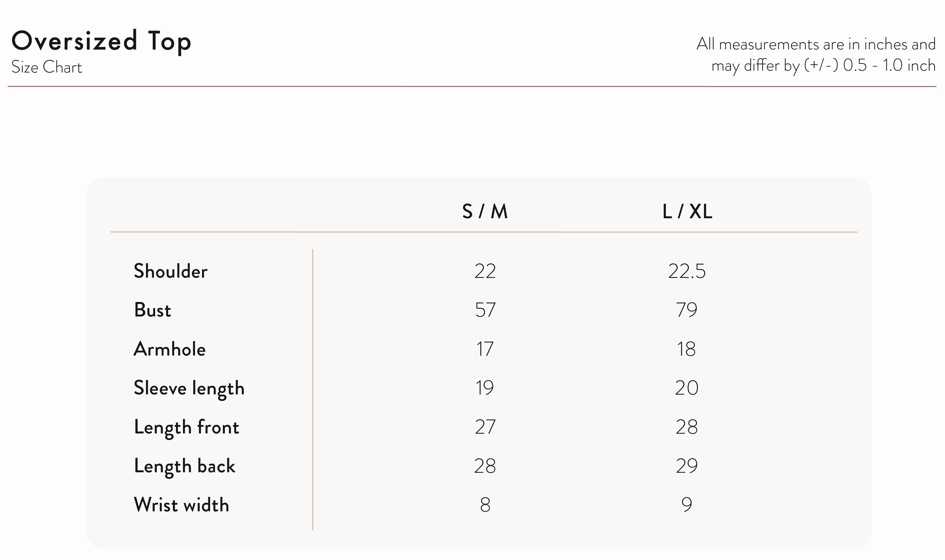The height and width of the screenshot is (560, 945).
Task: Click the Size Chart subtitle
Action: pos(47,67)
